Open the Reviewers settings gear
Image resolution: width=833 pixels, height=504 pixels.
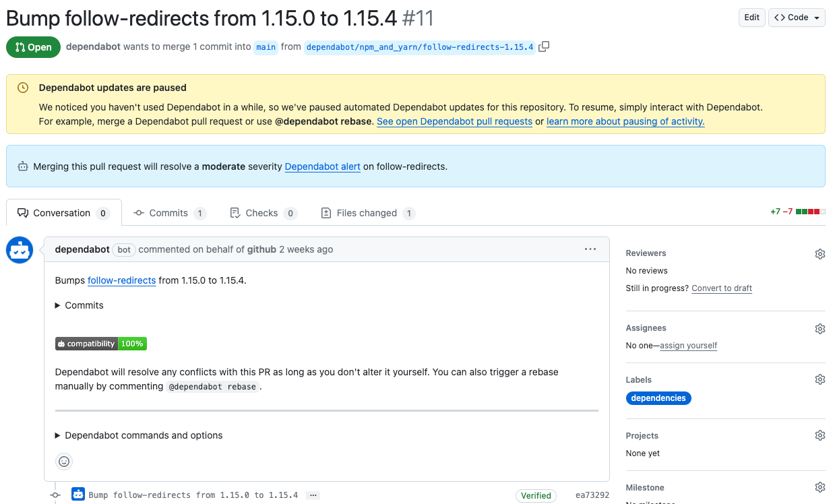(820, 253)
